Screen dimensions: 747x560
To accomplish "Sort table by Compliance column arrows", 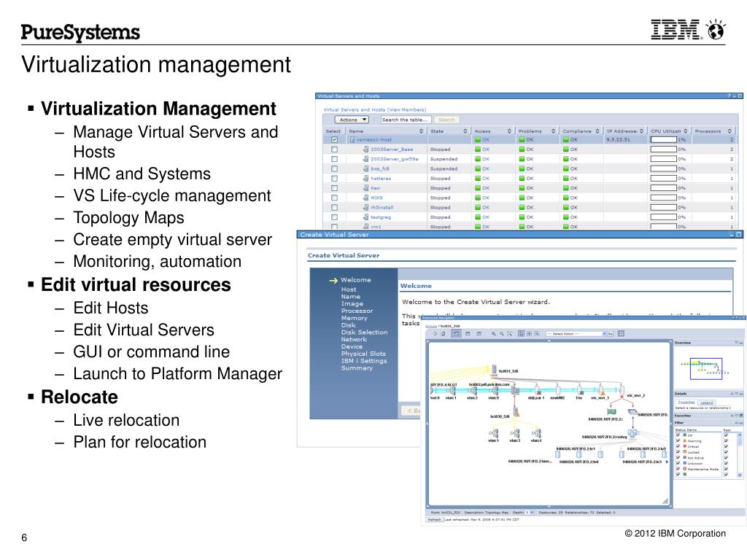I will 597,131.
